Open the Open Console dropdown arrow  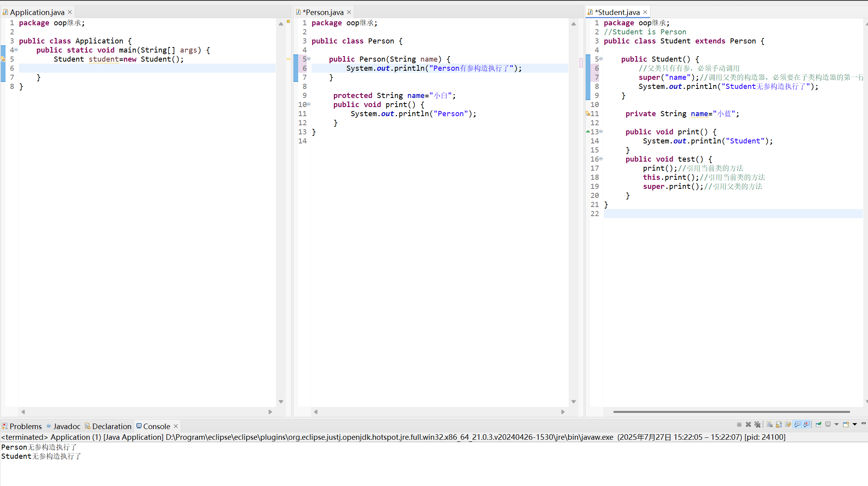pos(855,424)
